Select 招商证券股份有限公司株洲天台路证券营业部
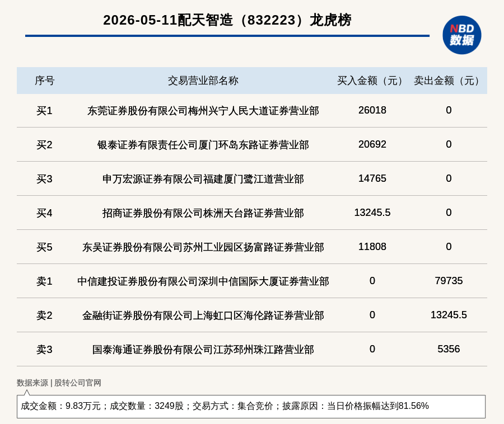504x424 pixels. pos(203,213)
